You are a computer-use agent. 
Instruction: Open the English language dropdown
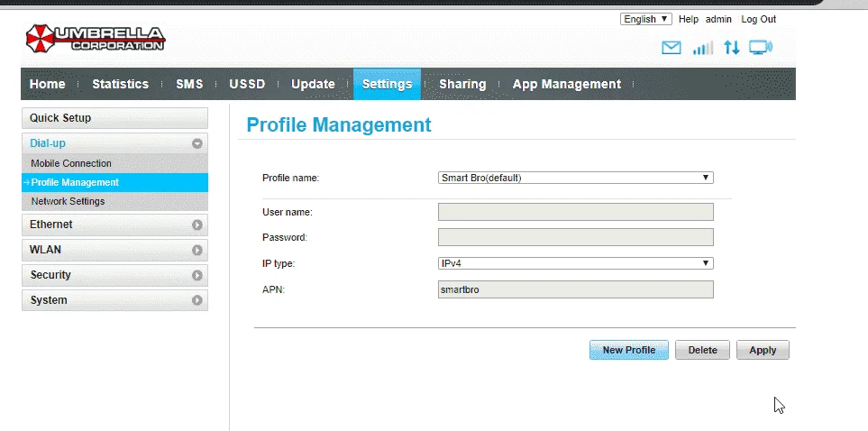(x=646, y=19)
